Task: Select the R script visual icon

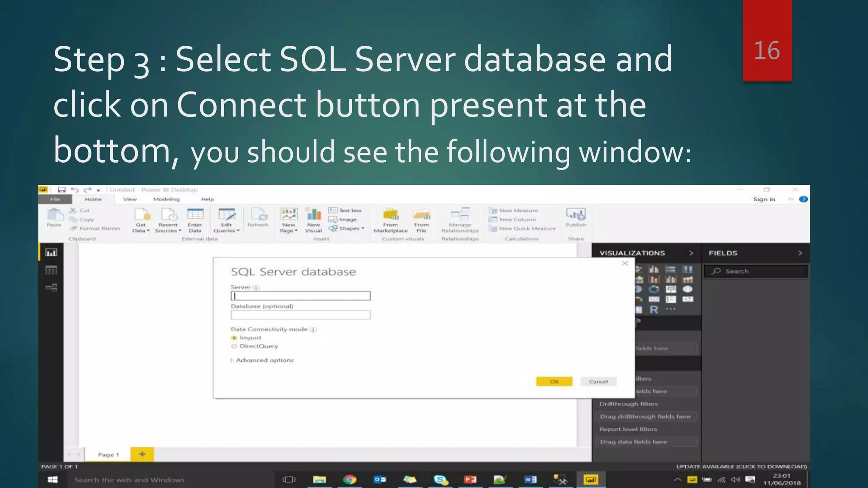Action: (x=654, y=310)
